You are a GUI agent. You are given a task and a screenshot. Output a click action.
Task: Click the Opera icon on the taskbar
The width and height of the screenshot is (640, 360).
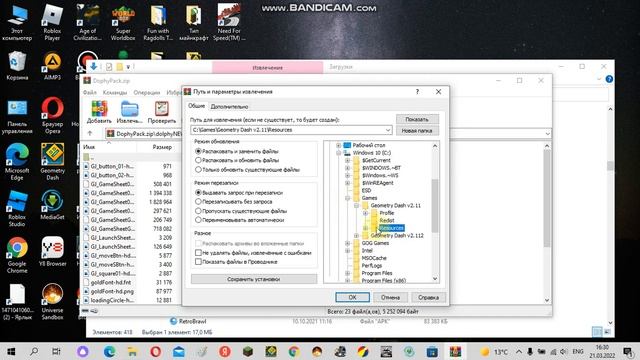click(x=156, y=351)
